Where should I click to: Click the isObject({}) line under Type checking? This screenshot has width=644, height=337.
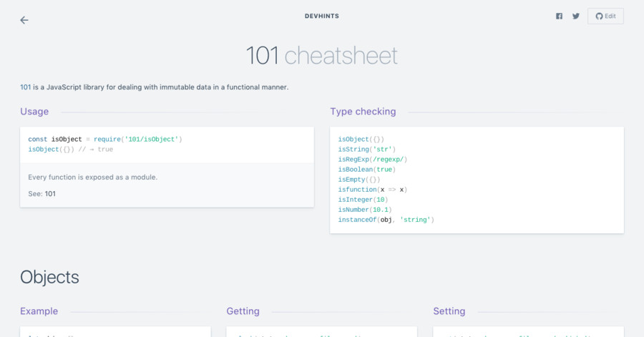tap(361, 140)
